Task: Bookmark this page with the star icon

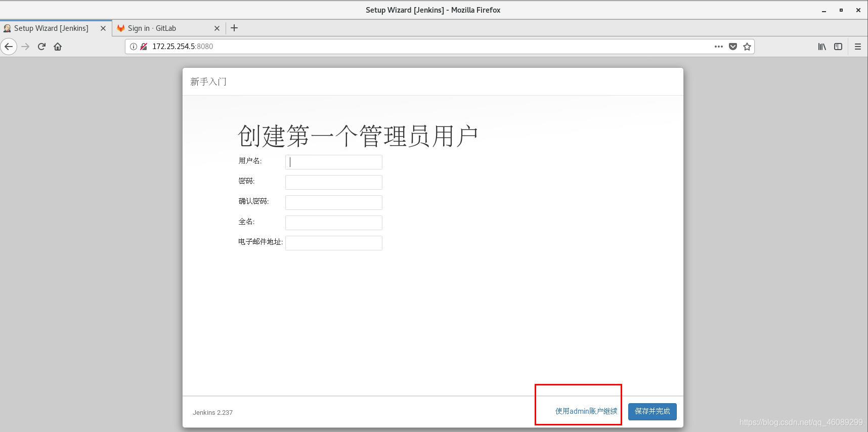Action: [747, 47]
